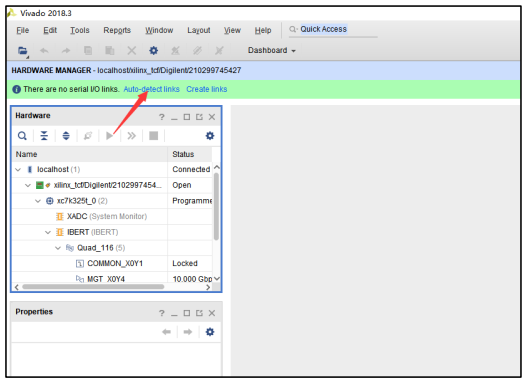Viewport: 527px width, 382px height.
Task: Click the Create links link
Action: pyautogui.click(x=207, y=89)
